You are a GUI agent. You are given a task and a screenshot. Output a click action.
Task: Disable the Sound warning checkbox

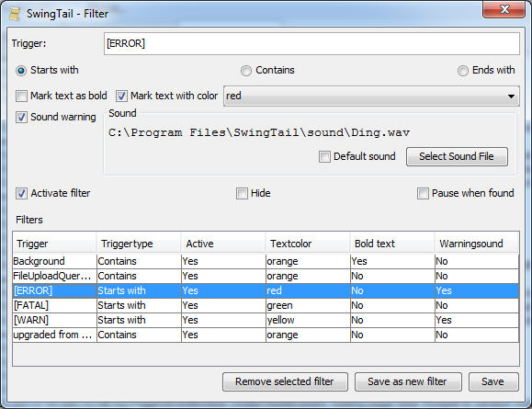21,117
